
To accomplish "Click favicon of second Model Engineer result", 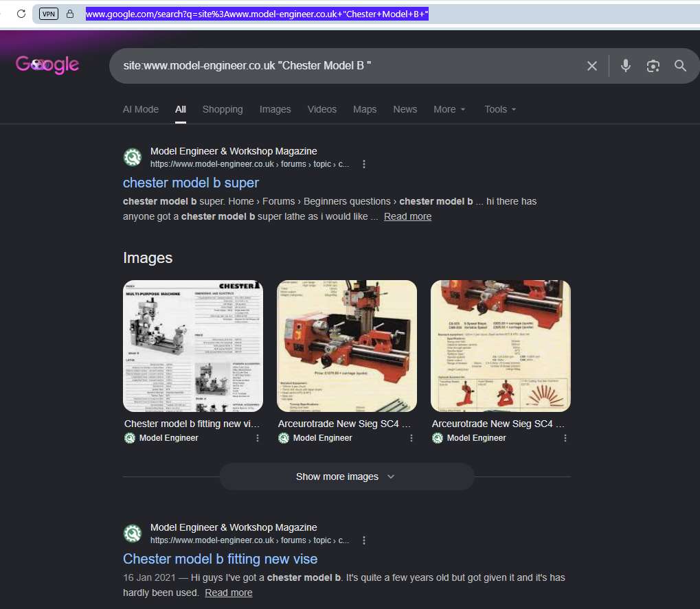I will (133, 533).
